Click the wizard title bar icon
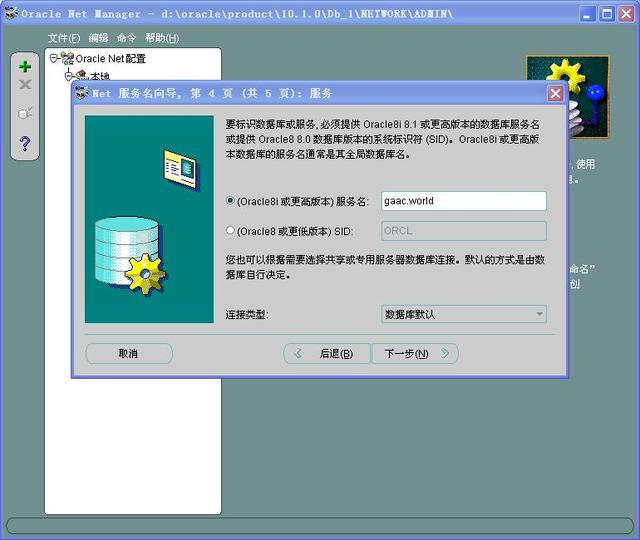This screenshot has width=640, height=540. click(x=82, y=93)
